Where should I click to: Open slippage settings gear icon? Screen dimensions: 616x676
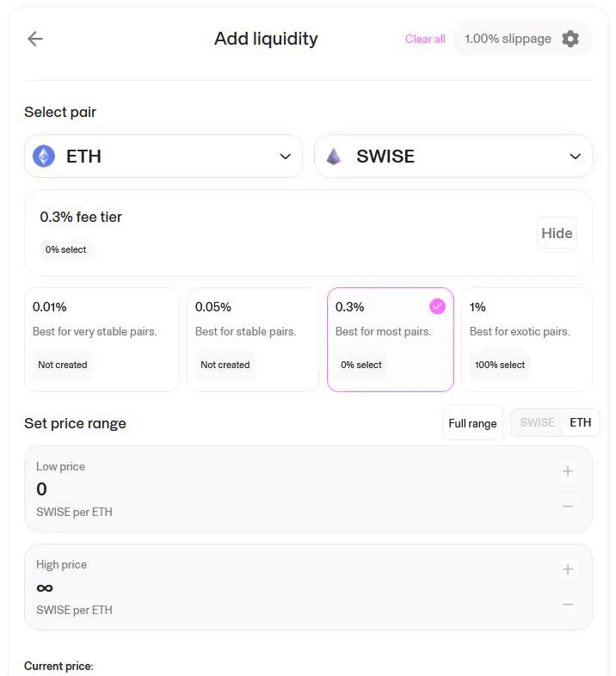tap(570, 39)
